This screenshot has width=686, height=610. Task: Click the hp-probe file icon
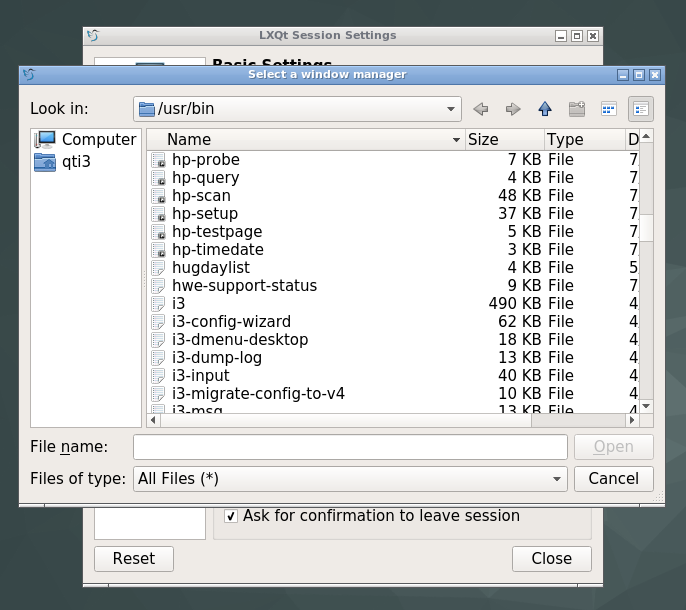click(158, 160)
